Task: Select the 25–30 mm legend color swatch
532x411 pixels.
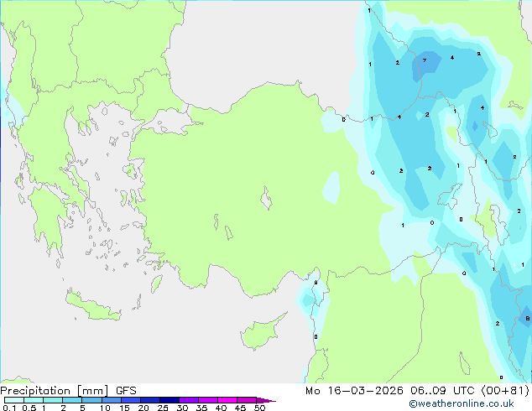Action: (169, 400)
